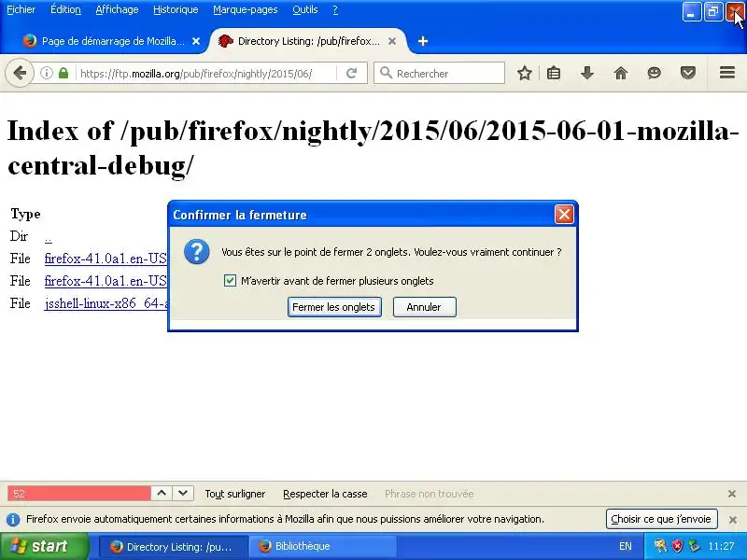Select the Directory Listing tab

[308, 41]
